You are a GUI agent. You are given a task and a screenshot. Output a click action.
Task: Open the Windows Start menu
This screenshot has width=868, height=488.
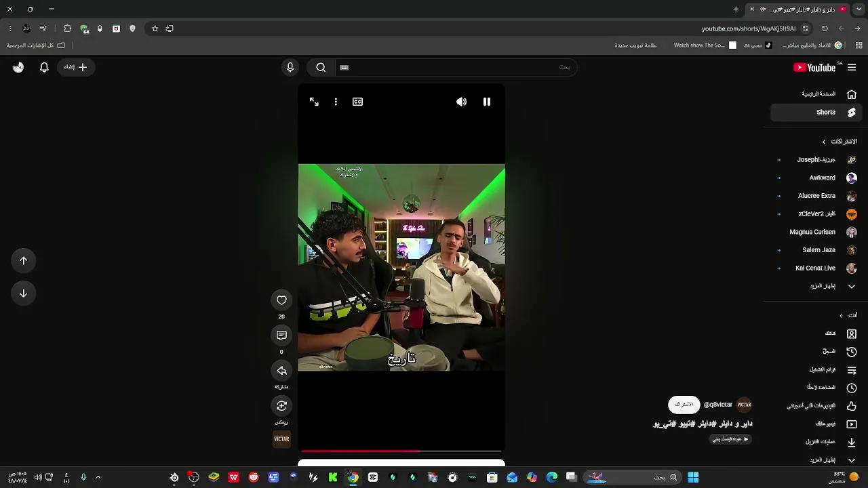[x=693, y=477]
